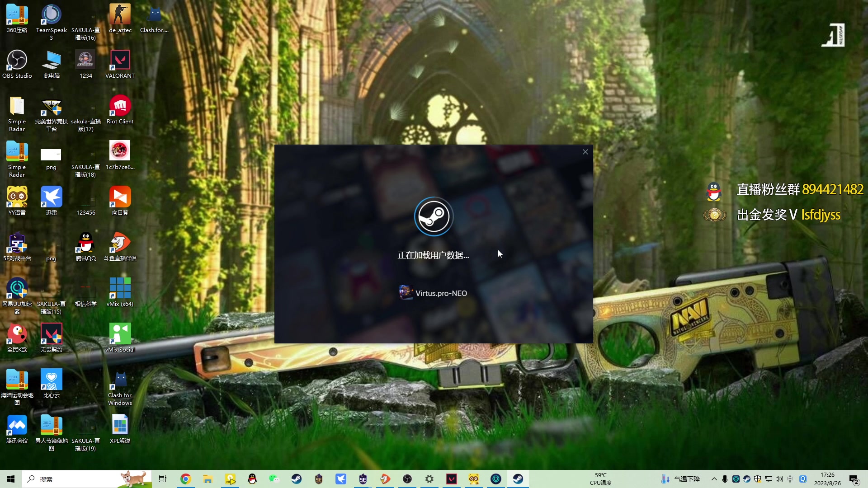Open 网易UU加速器 desktop icon

click(17, 296)
